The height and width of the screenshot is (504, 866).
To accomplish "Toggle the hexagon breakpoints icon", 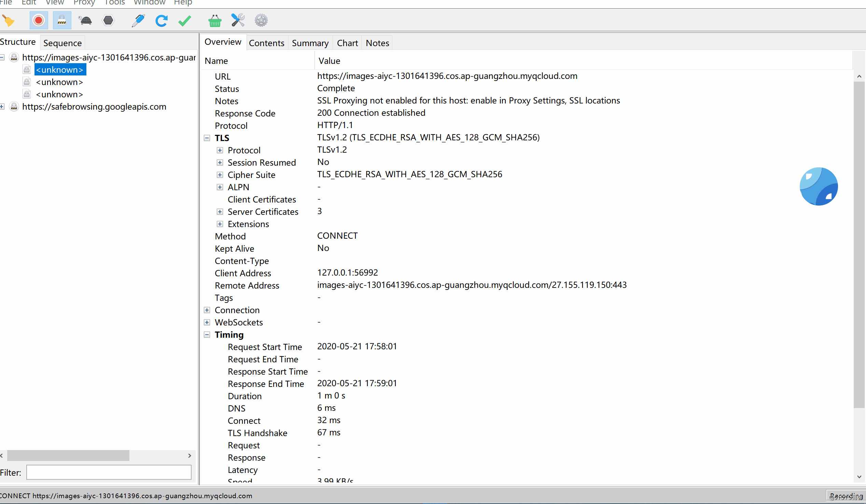I will pyautogui.click(x=108, y=20).
